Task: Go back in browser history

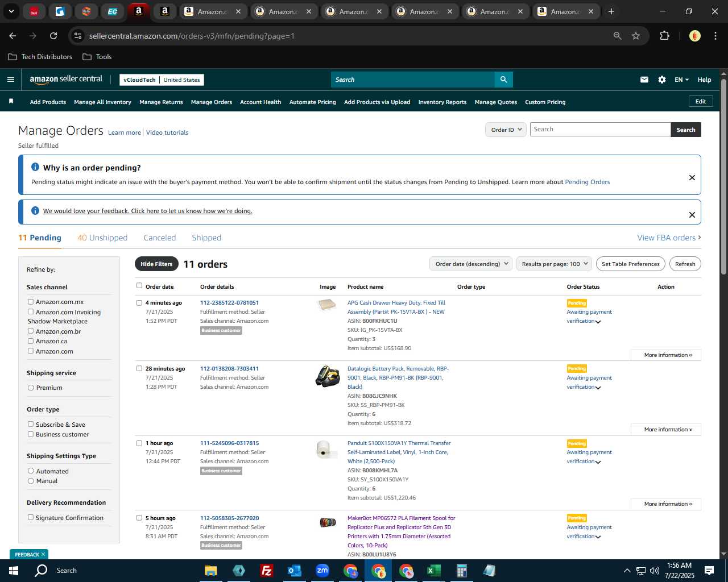Action: click(13, 36)
